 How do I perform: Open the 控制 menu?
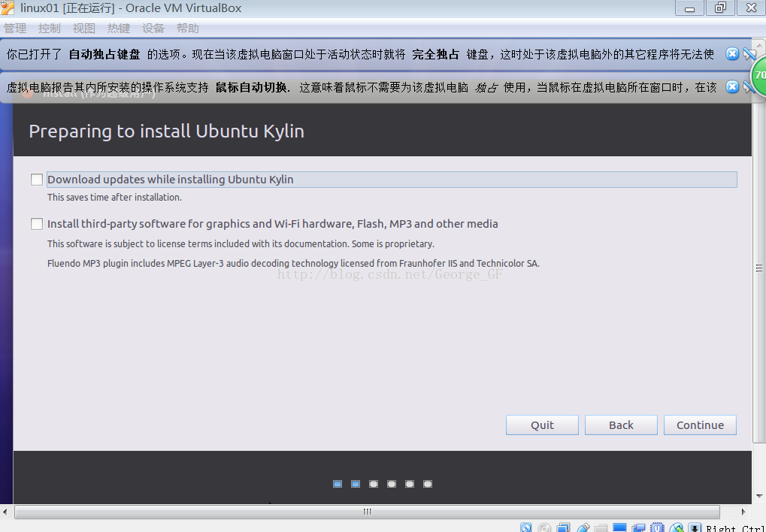50,29
